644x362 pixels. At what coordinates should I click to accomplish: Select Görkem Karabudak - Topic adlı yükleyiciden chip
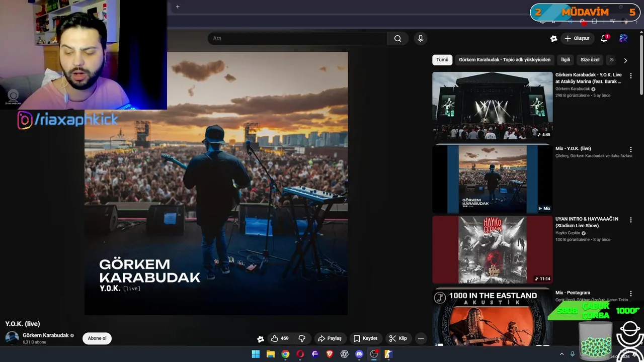[505, 60]
